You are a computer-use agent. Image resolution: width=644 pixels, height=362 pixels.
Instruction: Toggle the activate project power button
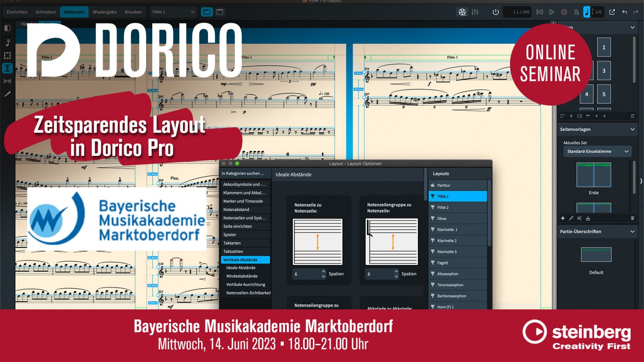pos(496,12)
